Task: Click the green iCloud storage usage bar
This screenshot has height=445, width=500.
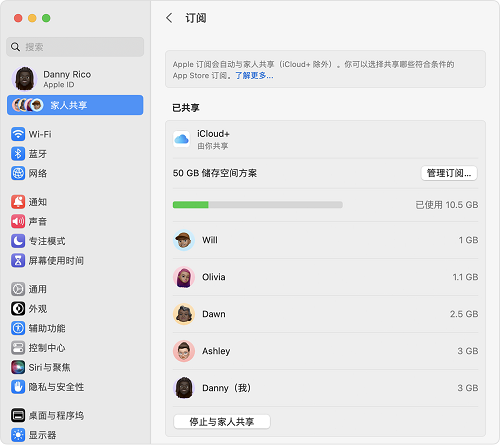Action: [x=190, y=205]
